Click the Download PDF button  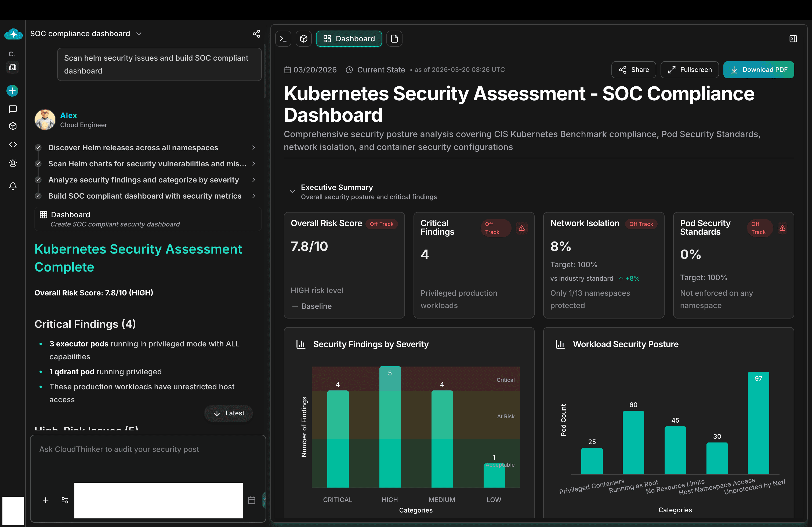(759, 69)
